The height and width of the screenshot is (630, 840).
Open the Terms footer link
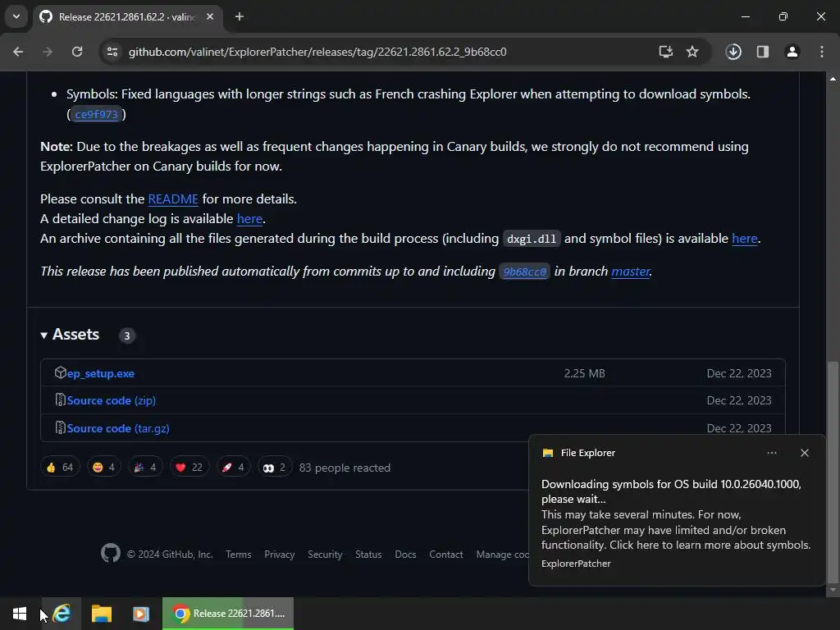(x=239, y=555)
